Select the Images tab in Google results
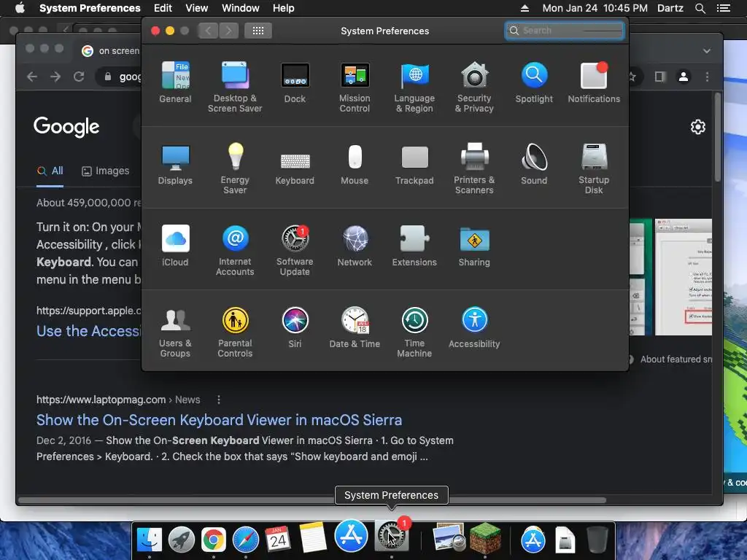Screen dimensions: 747x560 [106, 171]
